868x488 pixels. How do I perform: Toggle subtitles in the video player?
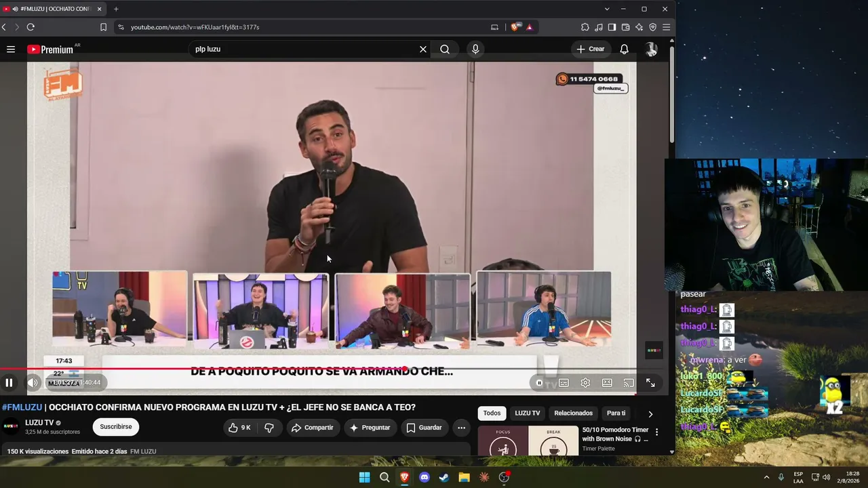point(564,383)
